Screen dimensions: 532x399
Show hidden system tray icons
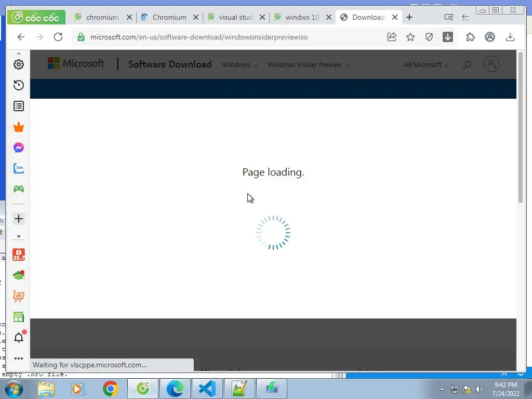pyautogui.click(x=442, y=389)
